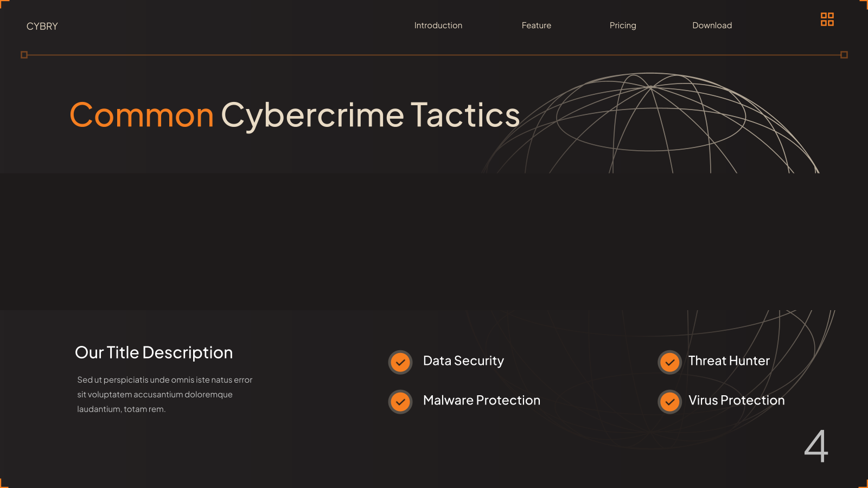
Task: Select the 'Threat Hunter' label
Action: pyautogui.click(x=729, y=361)
